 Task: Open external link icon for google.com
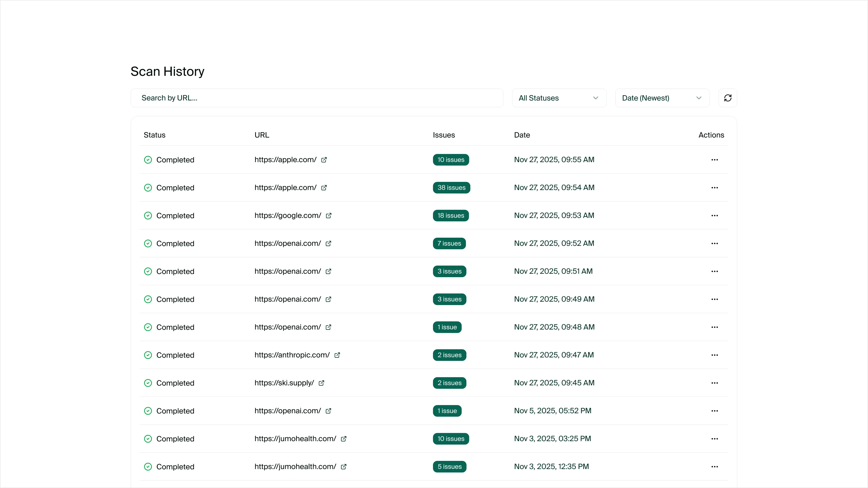pyautogui.click(x=329, y=216)
